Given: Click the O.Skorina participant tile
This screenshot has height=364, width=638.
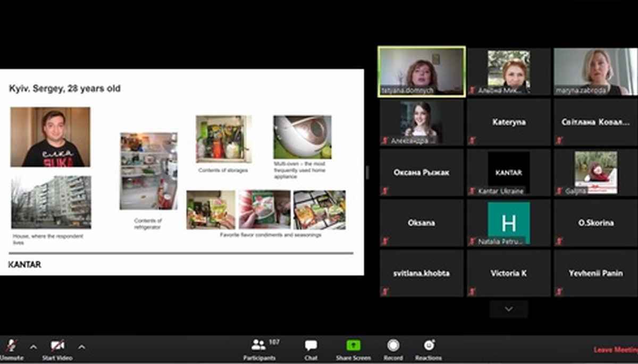Looking at the screenshot, I should [x=595, y=223].
